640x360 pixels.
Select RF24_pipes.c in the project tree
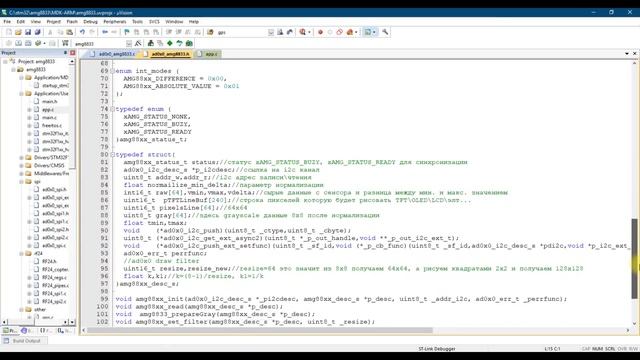pos(55,285)
